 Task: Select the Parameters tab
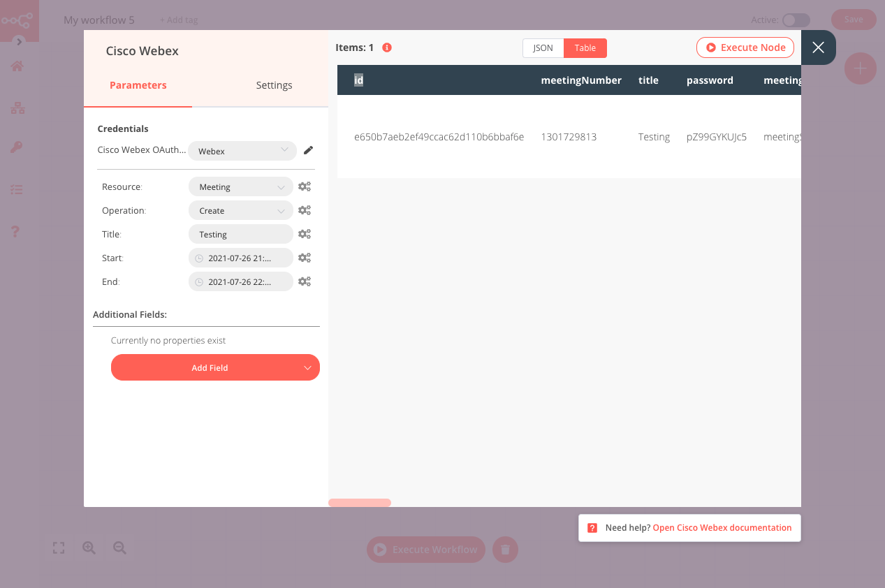(x=138, y=85)
